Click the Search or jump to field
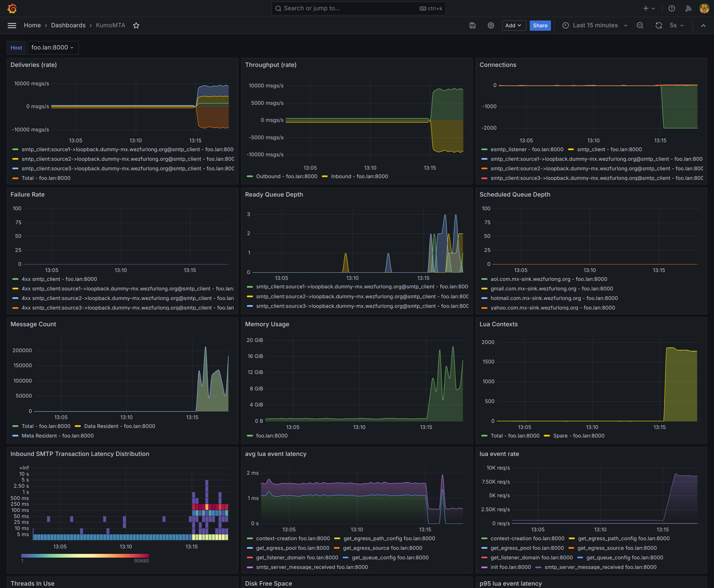Image resolution: width=714 pixels, height=588 pixels. tap(358, 9)
